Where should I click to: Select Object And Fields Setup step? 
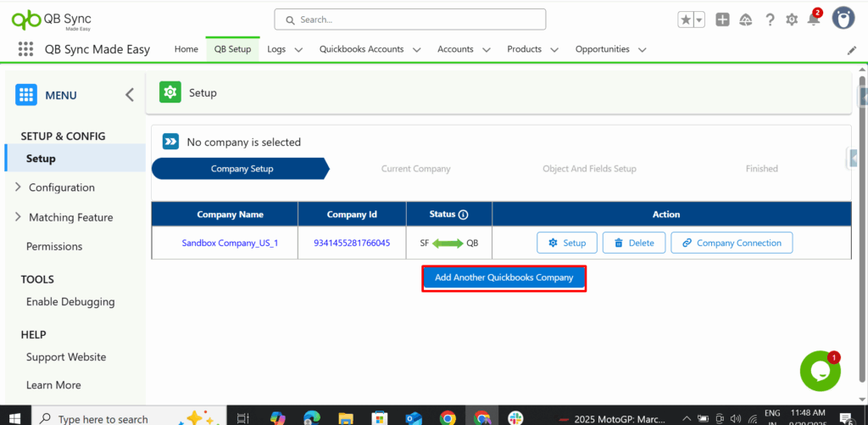coord(590,169)
